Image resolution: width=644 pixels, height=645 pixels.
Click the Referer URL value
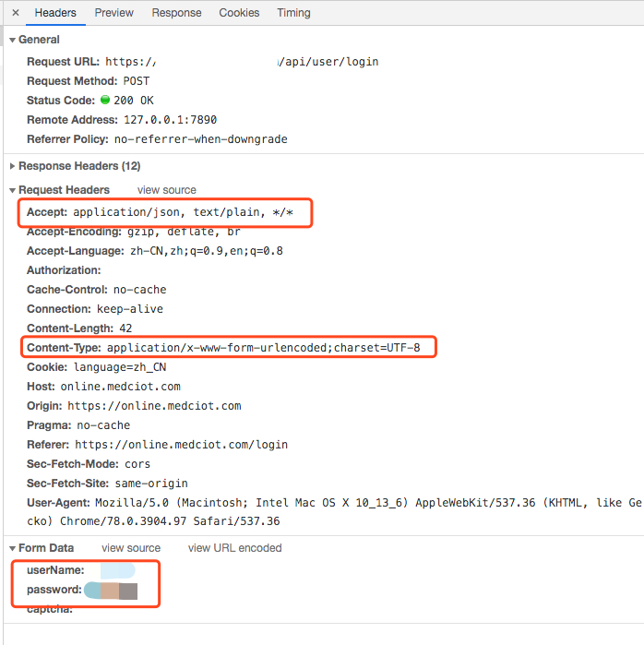click(182, 445)
